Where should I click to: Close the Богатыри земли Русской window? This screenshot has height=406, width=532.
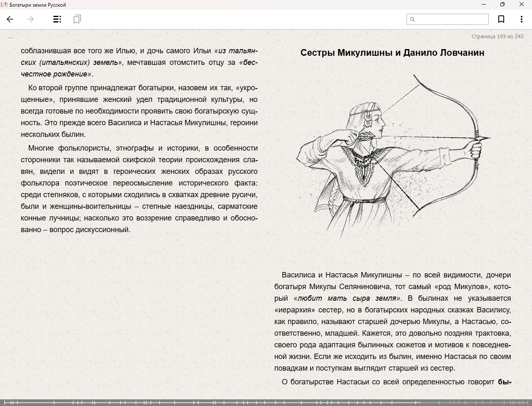click(x=522, y=5)
